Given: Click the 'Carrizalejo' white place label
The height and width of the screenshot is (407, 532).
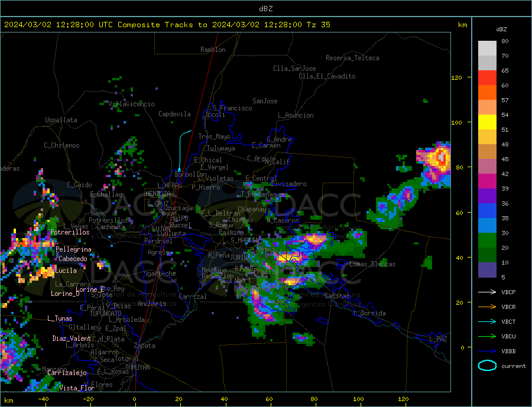Looking at the screenshot, I should (67, 373).
